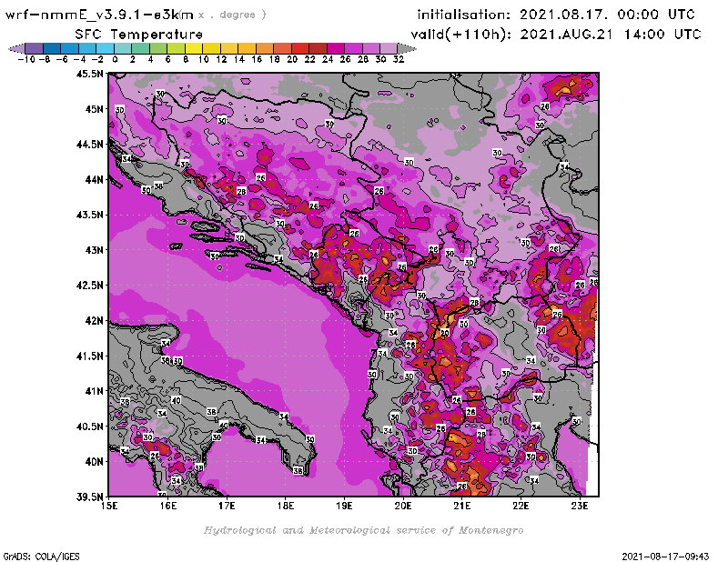
Task: Click the 17E longitude axis label
Action: (x=227, y=506)
